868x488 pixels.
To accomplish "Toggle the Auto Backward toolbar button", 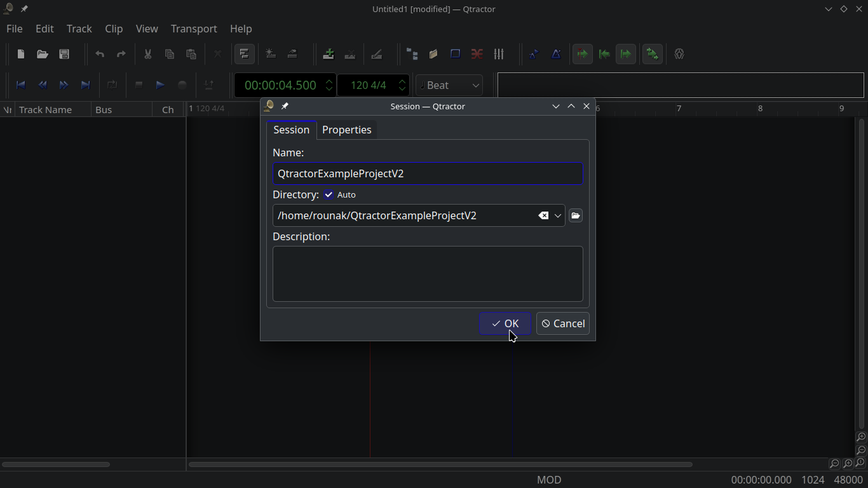I will coord(604,55).
